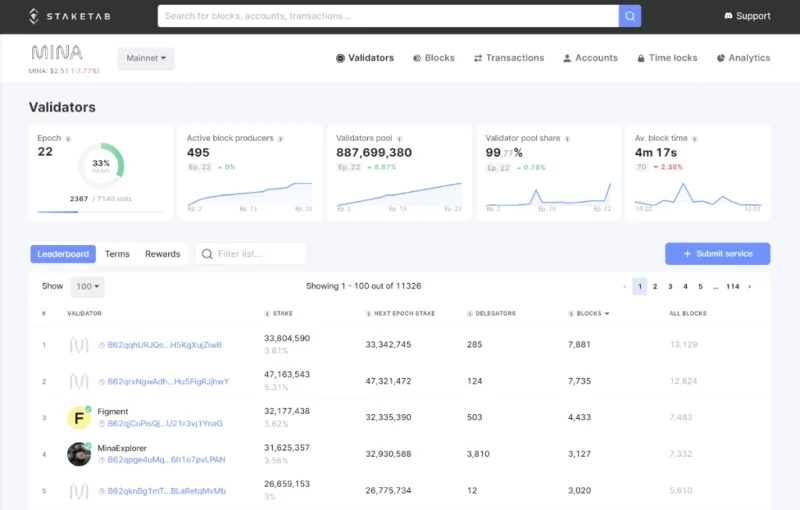
Task: Click the previous page arrow
Action: point(624,287)
